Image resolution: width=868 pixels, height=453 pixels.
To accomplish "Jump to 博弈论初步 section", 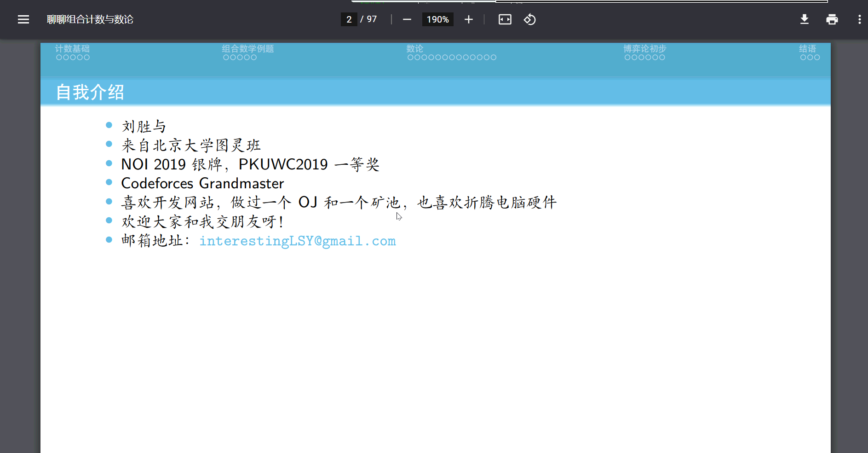I will coord(645,48).
